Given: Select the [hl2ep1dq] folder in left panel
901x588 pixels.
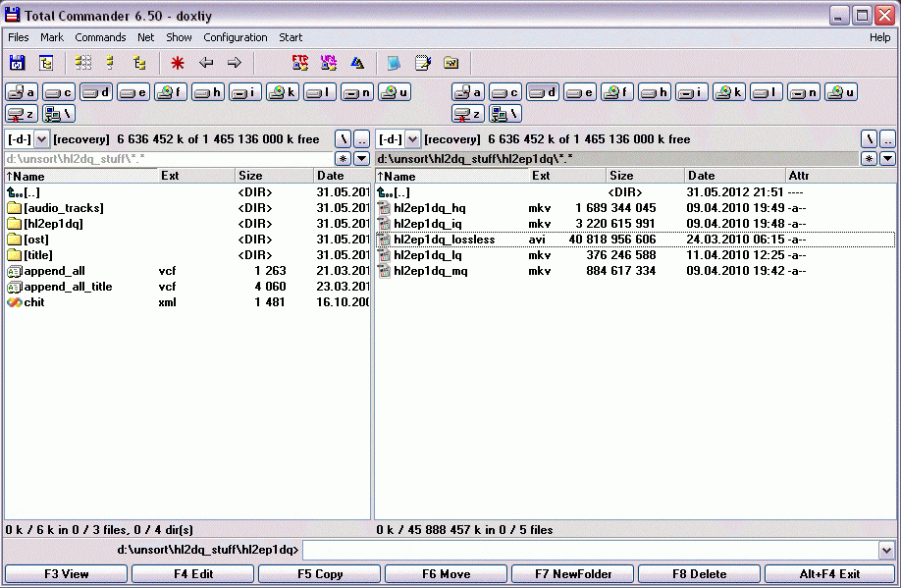Looking at the screenshot, I should tap(186, 224).
